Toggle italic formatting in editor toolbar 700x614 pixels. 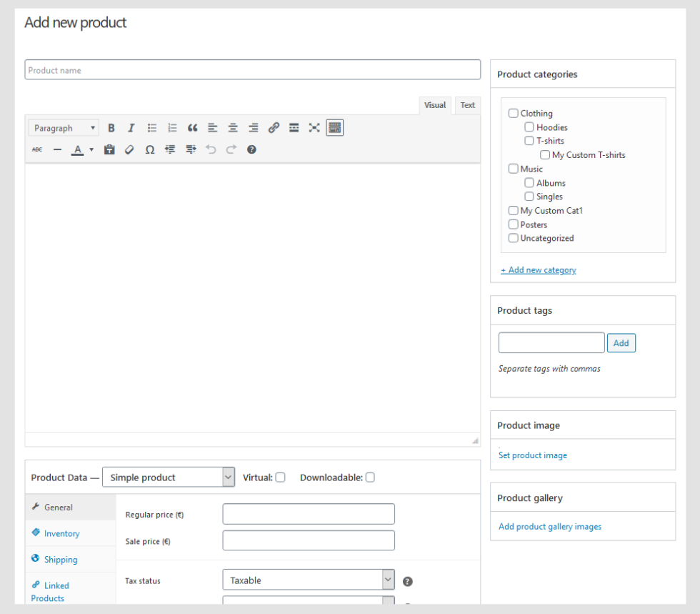point(131,128)
